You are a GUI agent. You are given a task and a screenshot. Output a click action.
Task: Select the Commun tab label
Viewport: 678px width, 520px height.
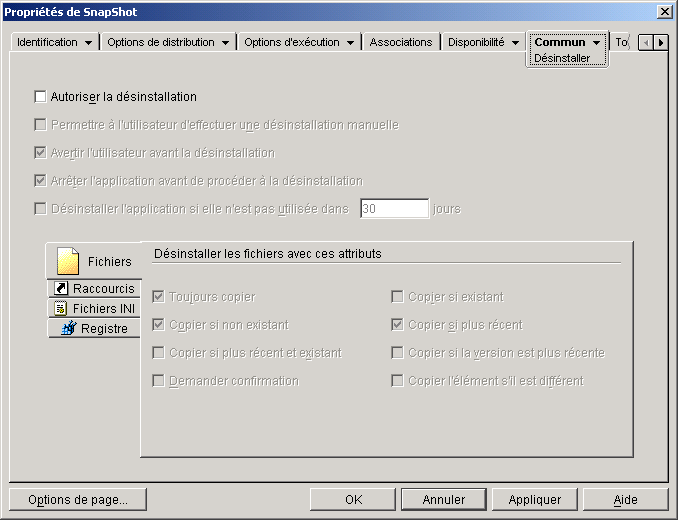(560, 42)
